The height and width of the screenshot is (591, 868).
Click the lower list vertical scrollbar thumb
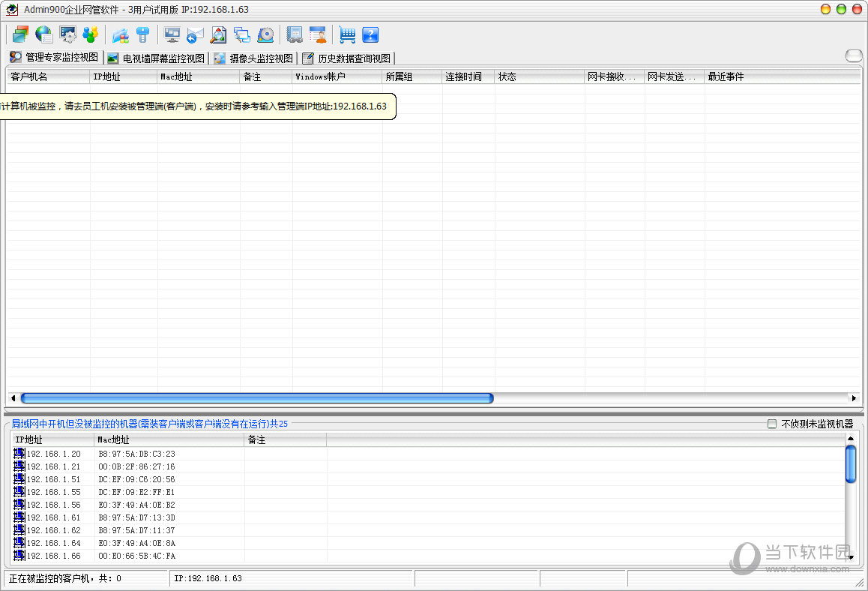(851, 464)
